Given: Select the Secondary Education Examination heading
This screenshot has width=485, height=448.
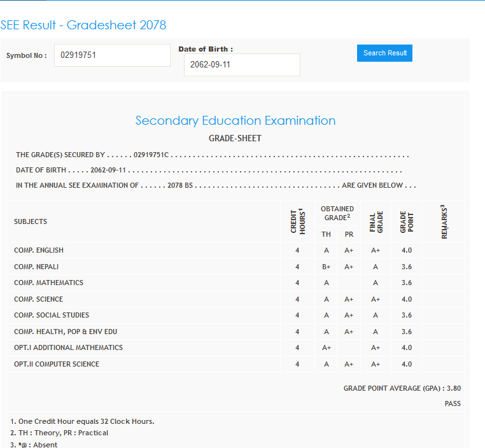Looking at the screenshot, I should (x=235, y=121).
